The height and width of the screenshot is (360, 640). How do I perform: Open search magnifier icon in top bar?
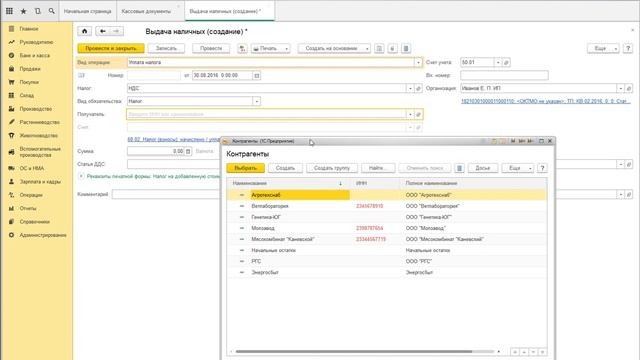[51, 11]
